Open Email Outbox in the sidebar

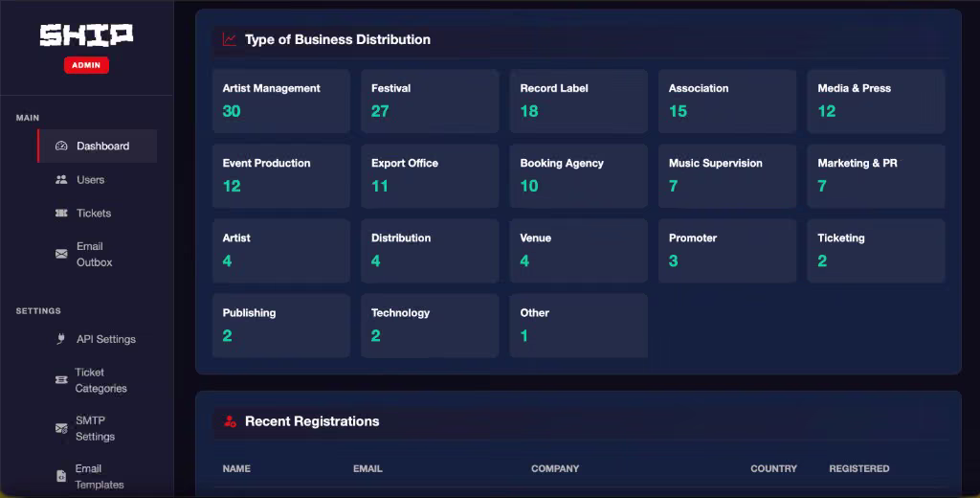98,254
